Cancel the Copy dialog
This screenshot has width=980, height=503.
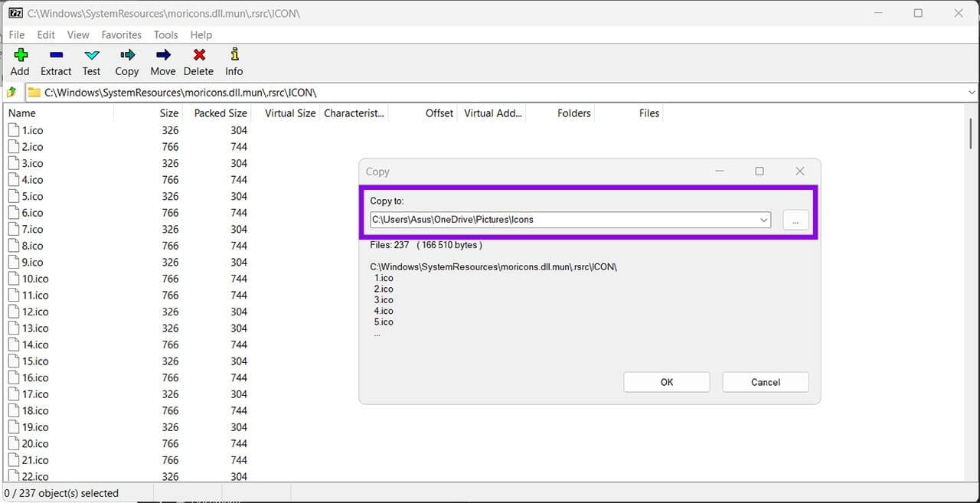point(766,382)
